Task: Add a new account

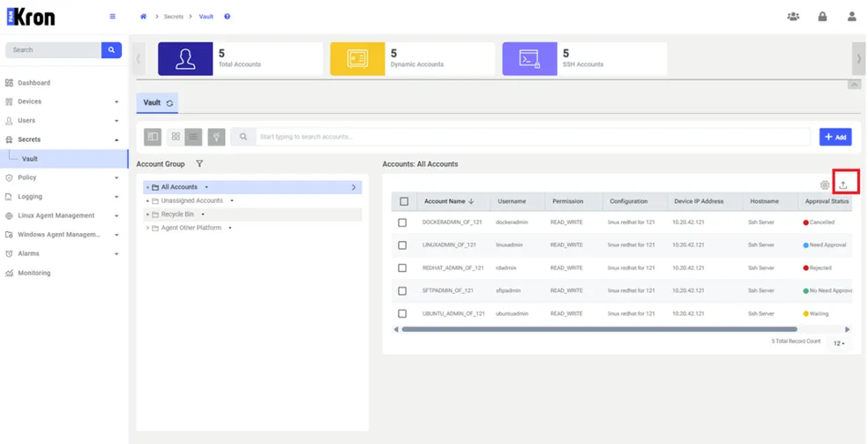Action: click(835, 137)
